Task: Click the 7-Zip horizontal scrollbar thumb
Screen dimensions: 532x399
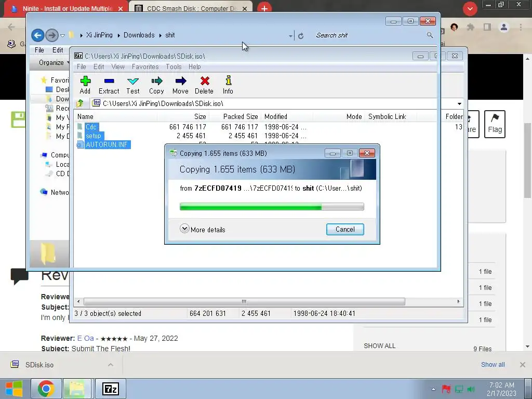Action: coord(244,301)
